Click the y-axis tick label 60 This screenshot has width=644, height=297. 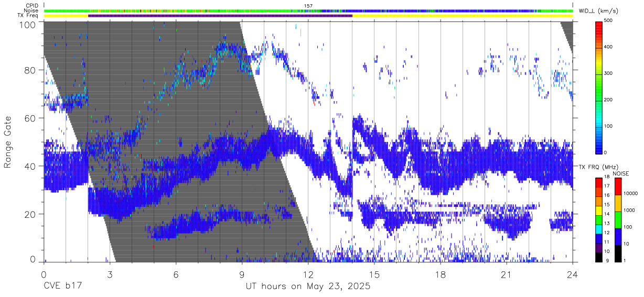click(x=31, y=118)
